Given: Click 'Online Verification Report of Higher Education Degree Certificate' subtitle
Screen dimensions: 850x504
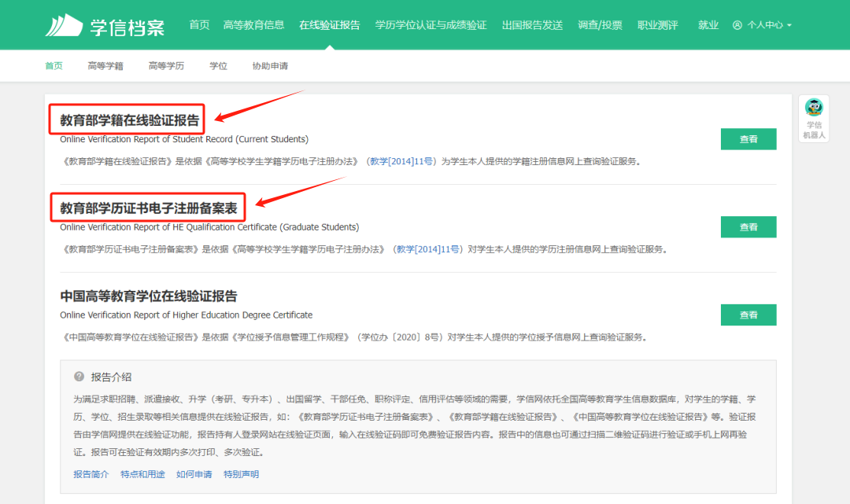Looking at the screenshot, I should click(x=186, y=315).
